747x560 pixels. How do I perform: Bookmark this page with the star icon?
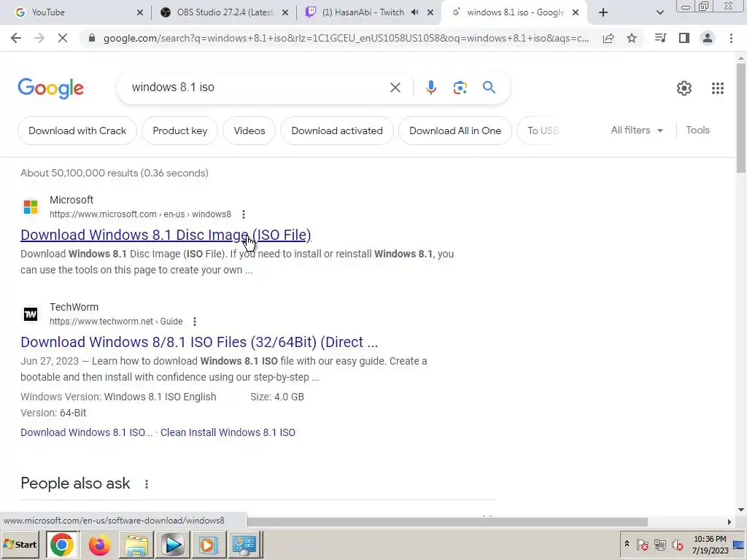632,38
